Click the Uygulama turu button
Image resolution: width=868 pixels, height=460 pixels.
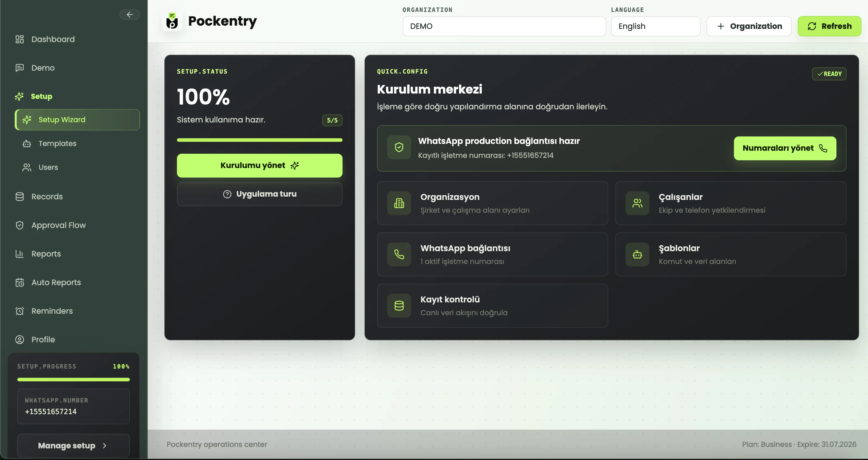(x=259, y=194)
